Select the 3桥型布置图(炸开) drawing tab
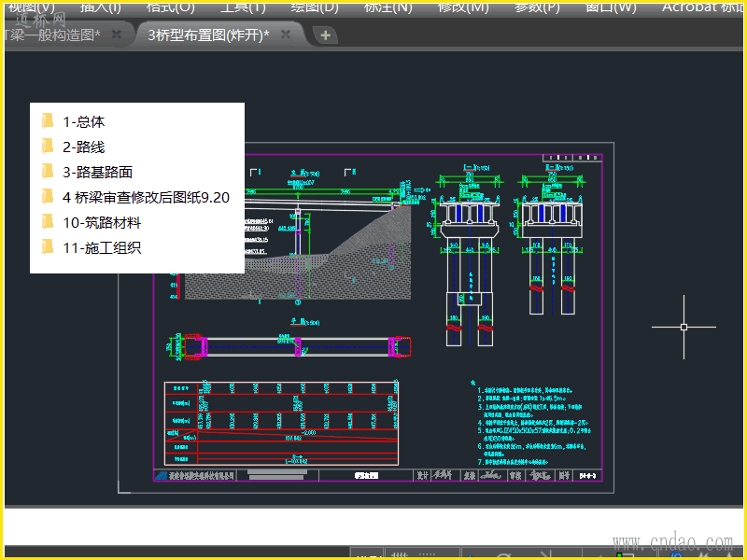This screenshot has height=560, width=747. coord(207,35)
